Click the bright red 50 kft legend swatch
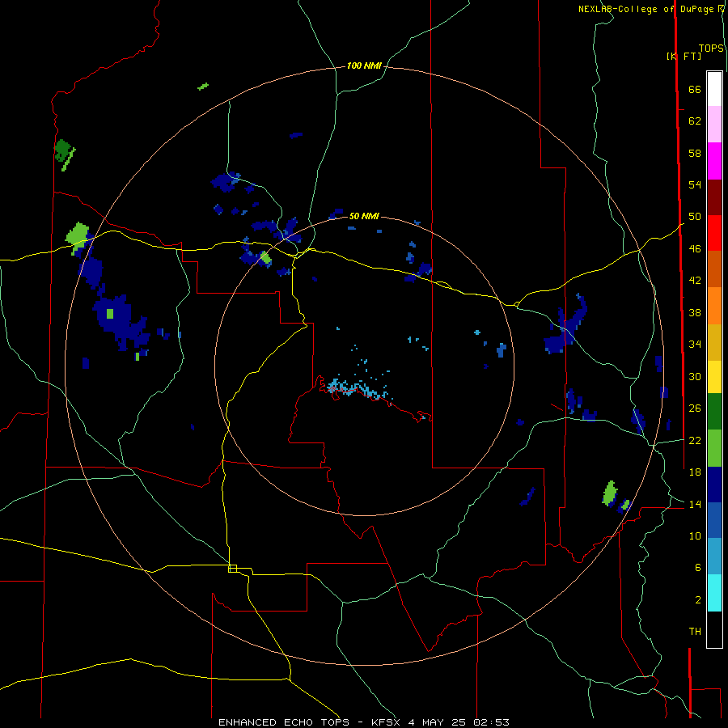This screenshot has height=728, width=728. tap(714, 233)
